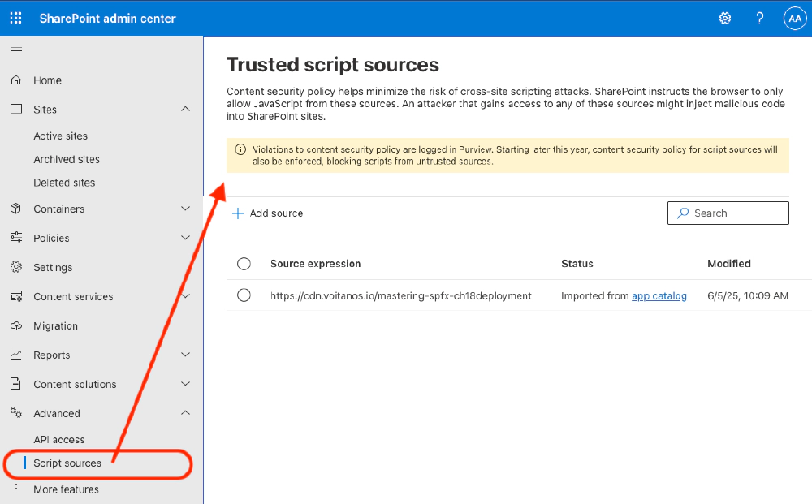Sort by Status column header
The width and height of the screenshot is (812, 504).
577,264
